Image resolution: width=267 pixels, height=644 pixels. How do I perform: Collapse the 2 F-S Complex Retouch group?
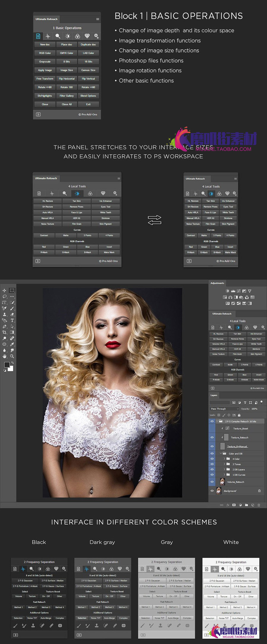(x=217, y=421)
